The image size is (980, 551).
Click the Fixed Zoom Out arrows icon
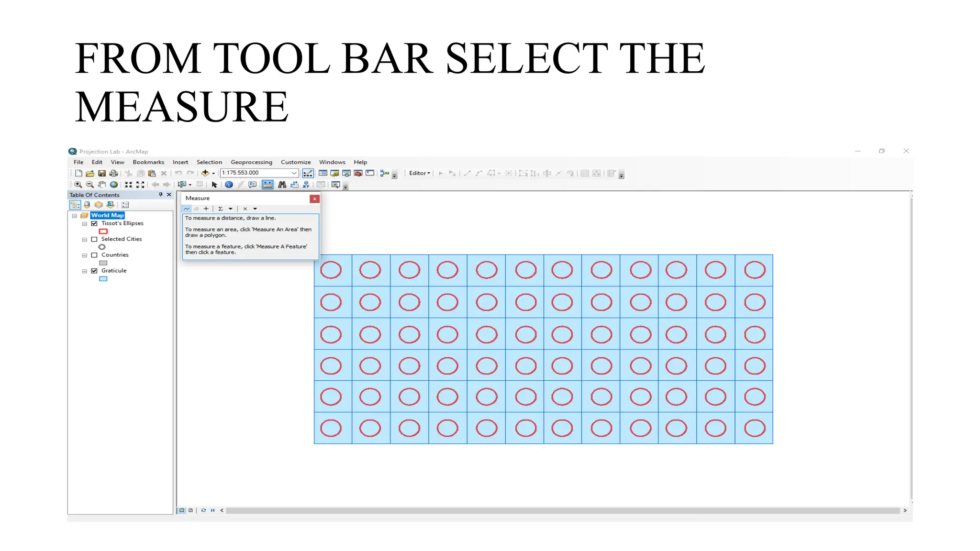(140, 185)
